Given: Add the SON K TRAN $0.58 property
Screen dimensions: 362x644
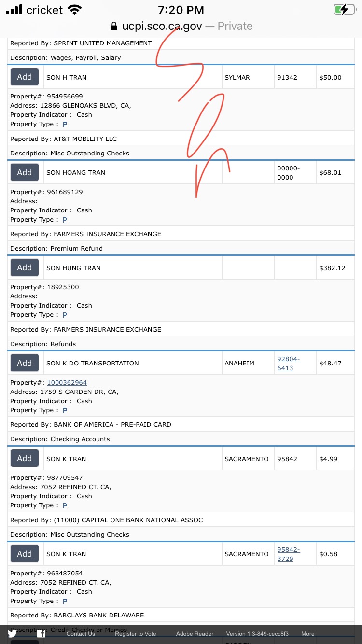Looking at the screenshot, I should pyautogui.click(x=25, y=554).
